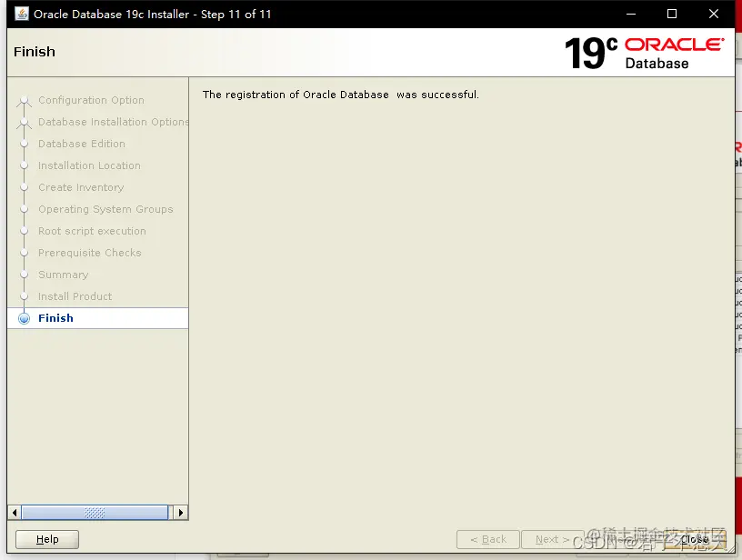Viewport: 742px width, 560px height.
Task: Click the Finish step bullet icon
Action: coord(25,318)
